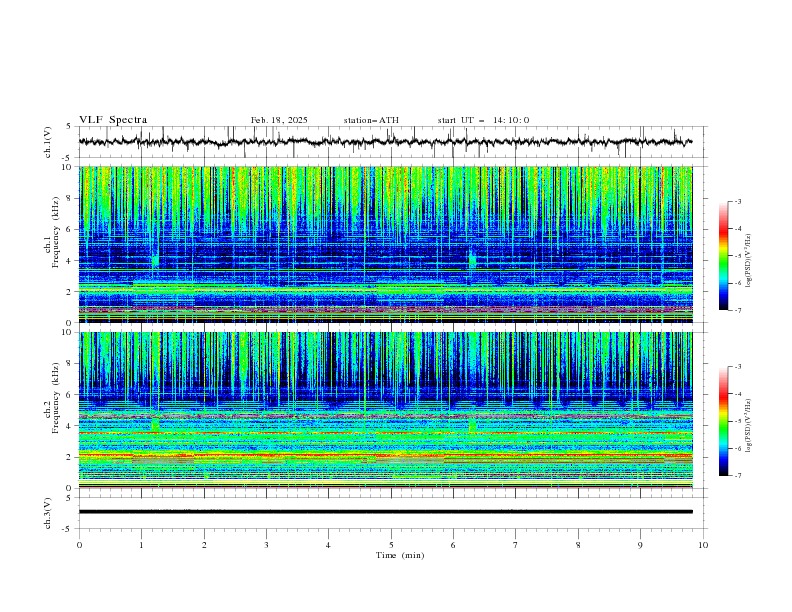Viewport: 792px width, 612px height.
Task: Click the "Time (min)" axis title
Action: [400, 555]
